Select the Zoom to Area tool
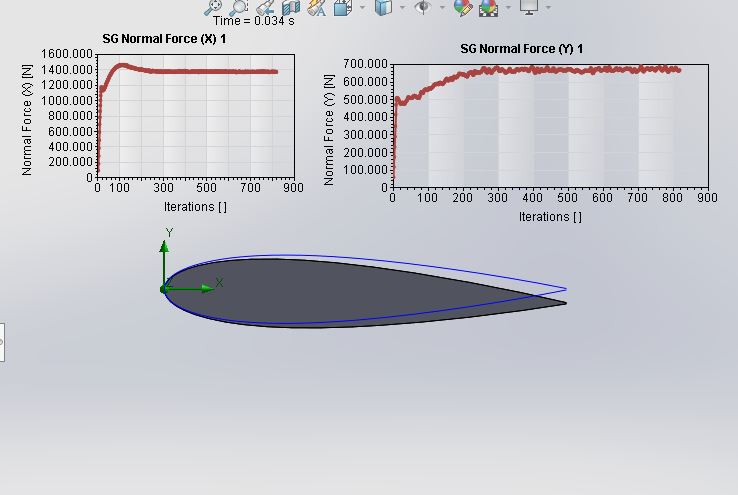Viewport: 738px width, 495px height. coord(239,7)
